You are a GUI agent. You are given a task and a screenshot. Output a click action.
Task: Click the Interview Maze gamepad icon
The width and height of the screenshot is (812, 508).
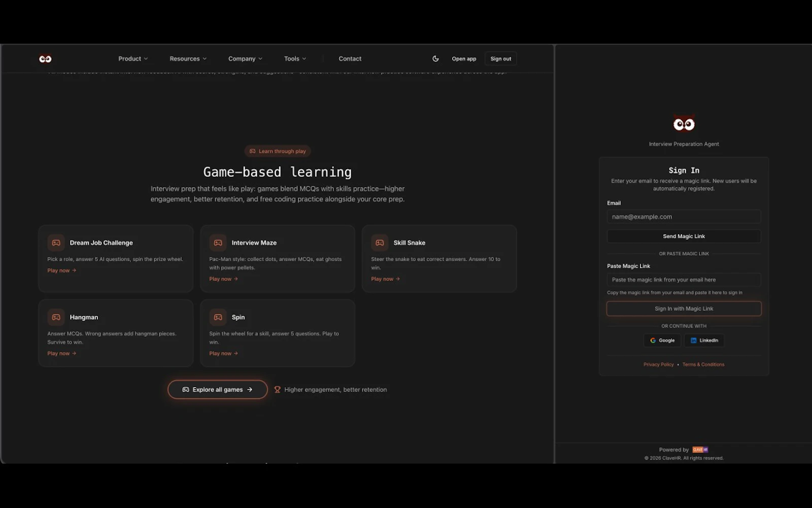coord(218,243)
